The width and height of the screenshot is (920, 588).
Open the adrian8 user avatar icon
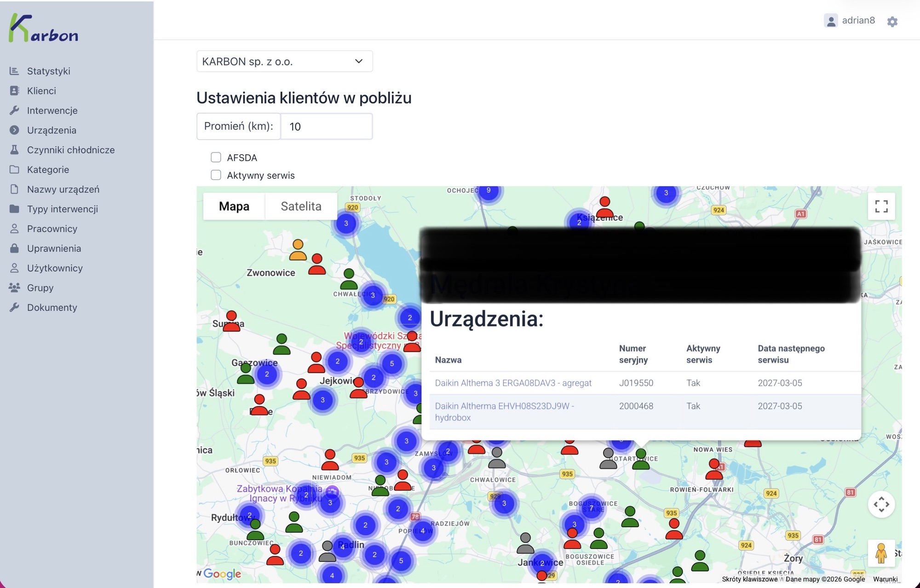831,21
